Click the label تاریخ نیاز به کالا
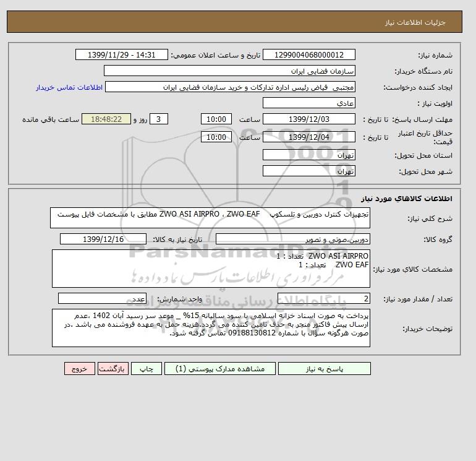 point(177,239)
